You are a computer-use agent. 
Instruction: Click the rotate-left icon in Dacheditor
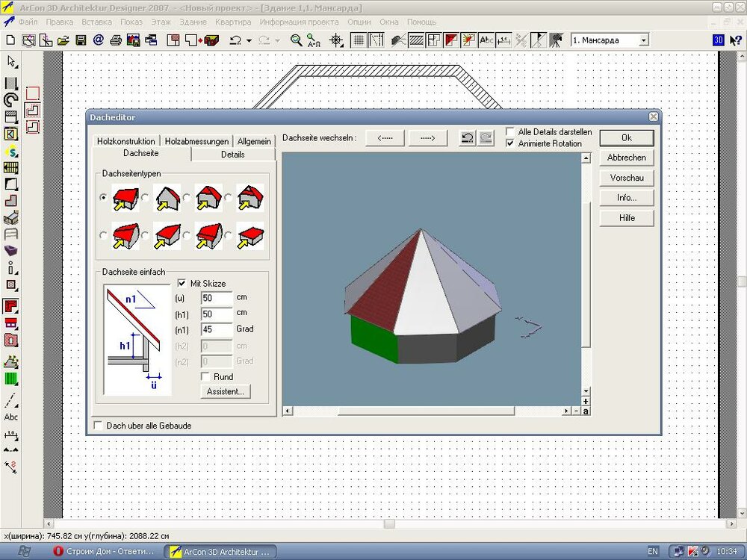click(x=467, y=138)
